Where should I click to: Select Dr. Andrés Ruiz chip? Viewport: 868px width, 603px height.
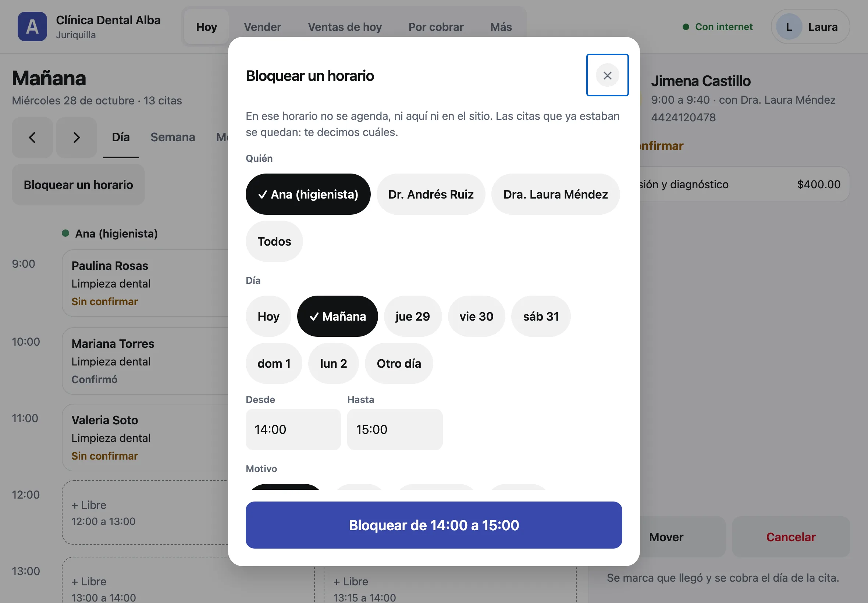coord(430,194)
